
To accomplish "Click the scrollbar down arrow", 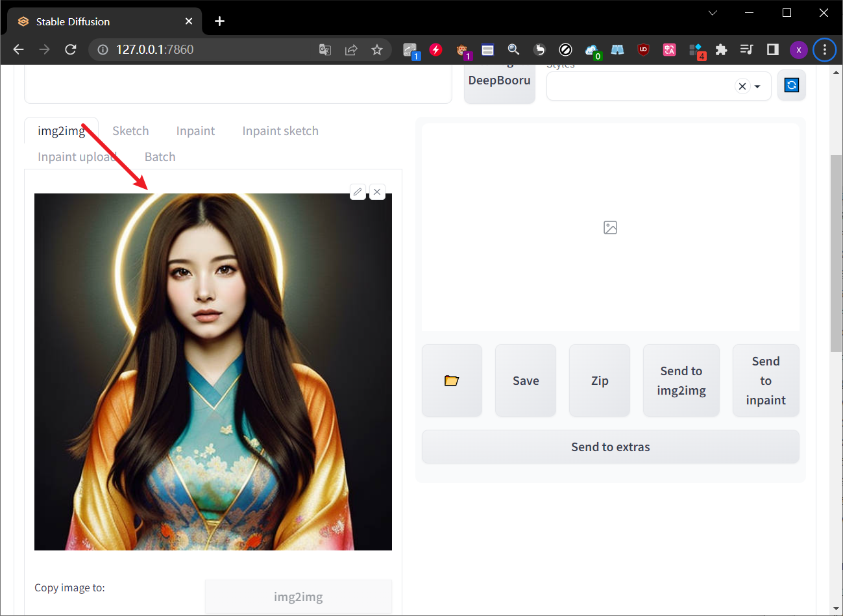I will (x=837, y=608).
